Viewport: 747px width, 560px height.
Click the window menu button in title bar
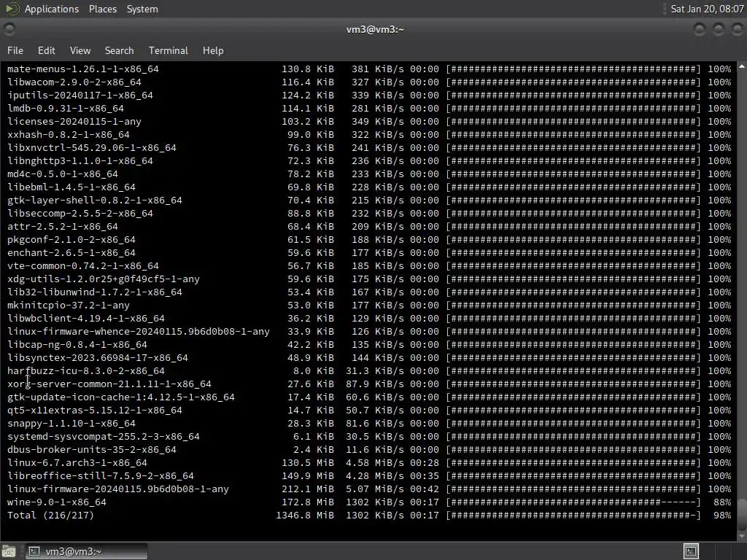pyautogui.click(x=9, y=29)
